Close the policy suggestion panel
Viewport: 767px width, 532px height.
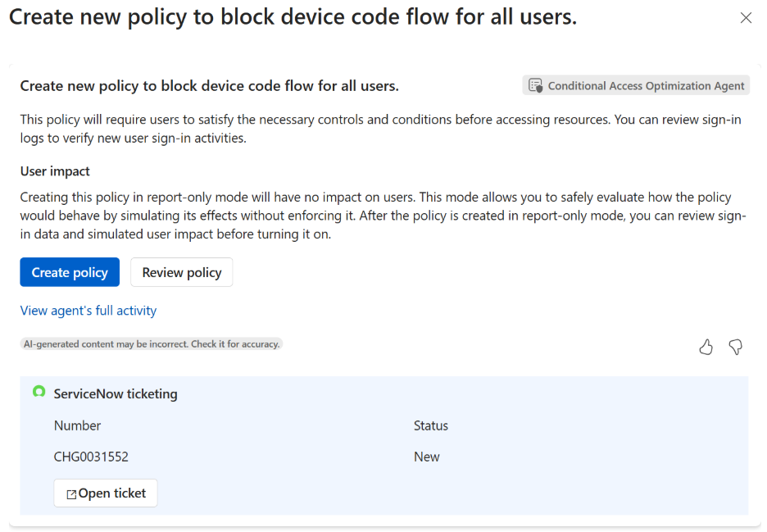tap(746, 18)
